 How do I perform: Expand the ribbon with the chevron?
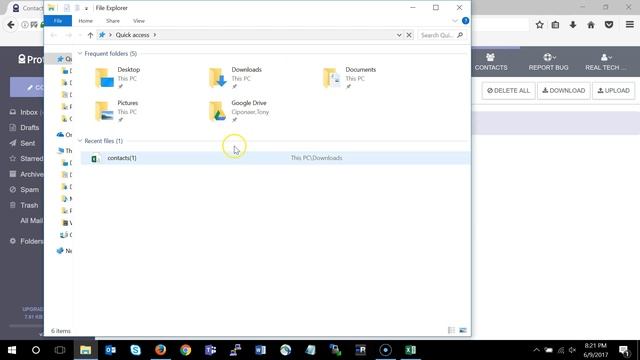click(455, 21)
